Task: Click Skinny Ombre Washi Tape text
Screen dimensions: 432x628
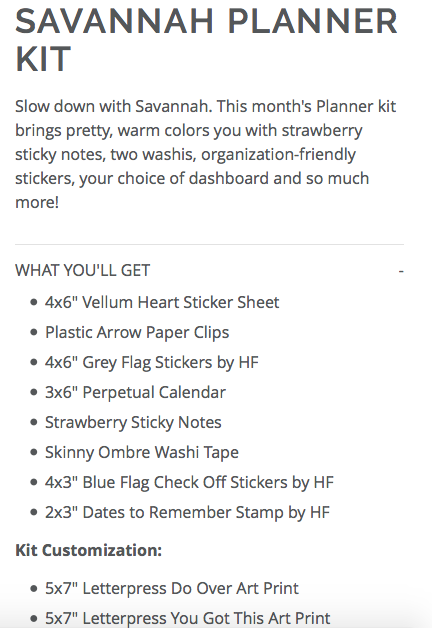Action: [x=142, y=453]
